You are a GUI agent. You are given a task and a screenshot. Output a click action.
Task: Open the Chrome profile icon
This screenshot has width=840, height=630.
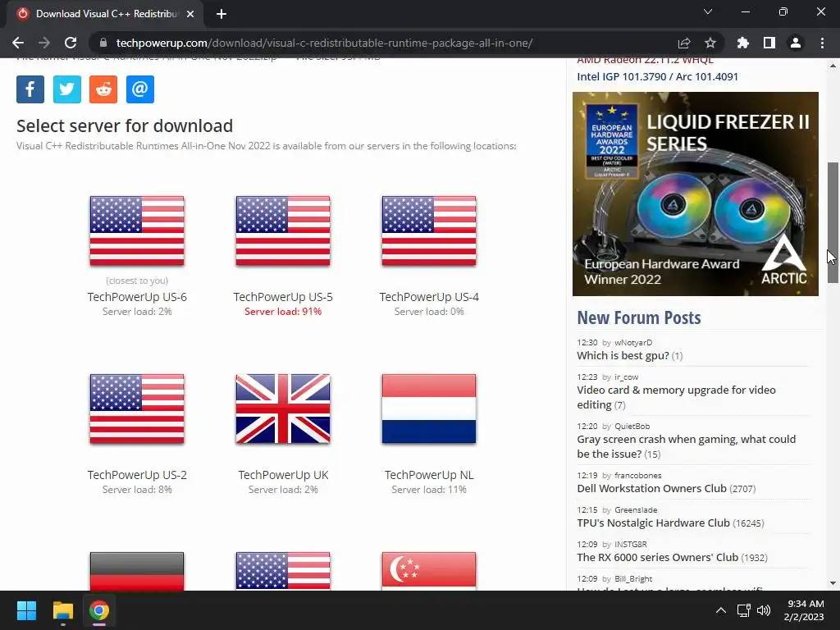tap(796, 43)
